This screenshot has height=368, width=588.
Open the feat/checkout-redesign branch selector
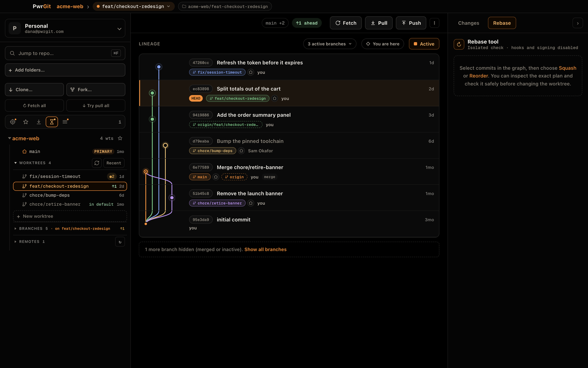[133, 6]
